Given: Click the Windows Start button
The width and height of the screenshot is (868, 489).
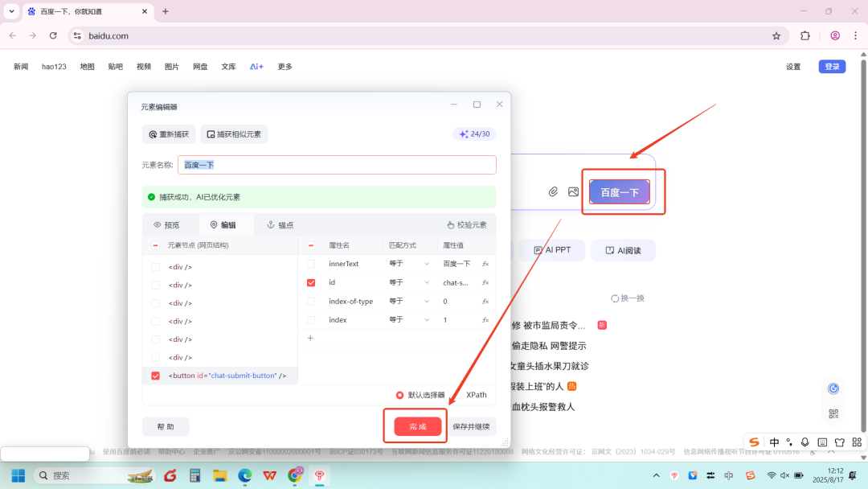Looking at the screenshot, I should click(x=18, y=475).
